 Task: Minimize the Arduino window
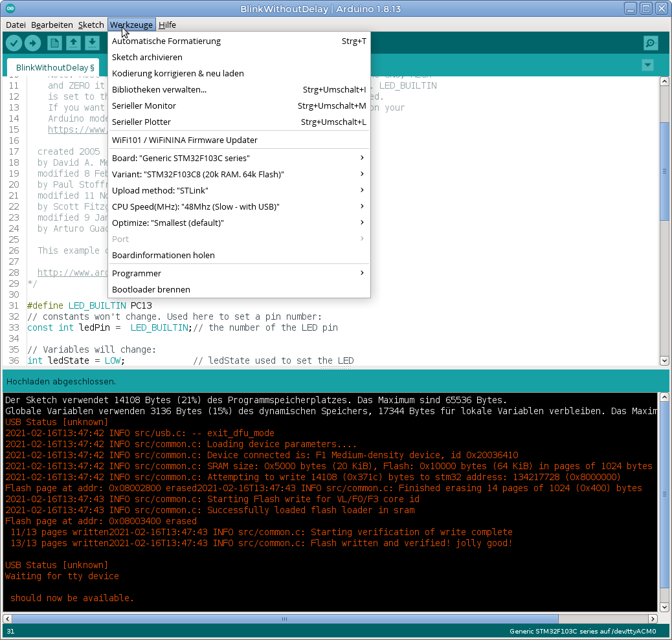(x=630, y=8)
